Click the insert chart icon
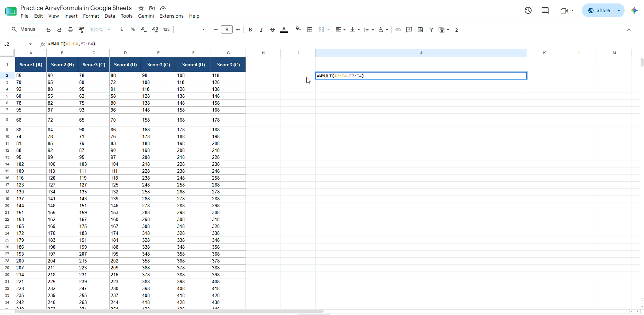 (420, 30)
